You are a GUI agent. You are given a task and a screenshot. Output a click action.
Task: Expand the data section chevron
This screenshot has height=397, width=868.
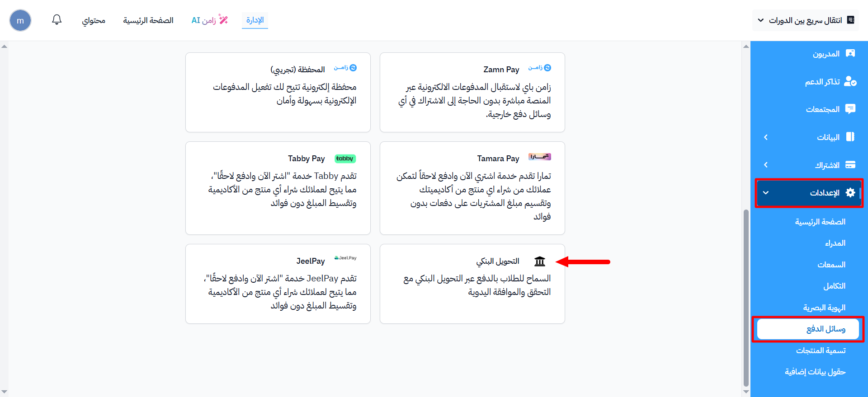coord(766,137)
